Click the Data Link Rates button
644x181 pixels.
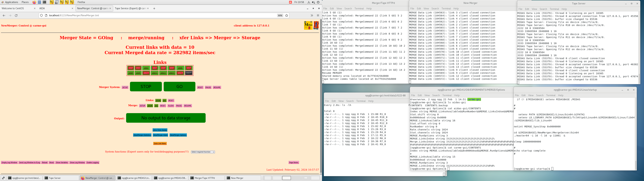point(160,143)
